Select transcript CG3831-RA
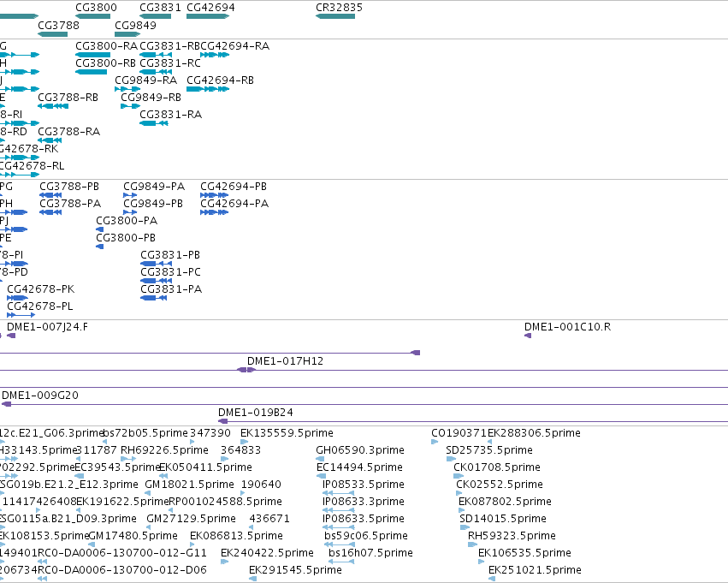728x583 pixels. click(154, 123)
